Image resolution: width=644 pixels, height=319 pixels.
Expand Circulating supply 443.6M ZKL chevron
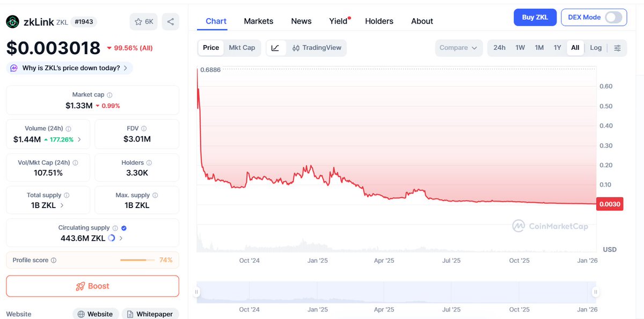point(121,238)
